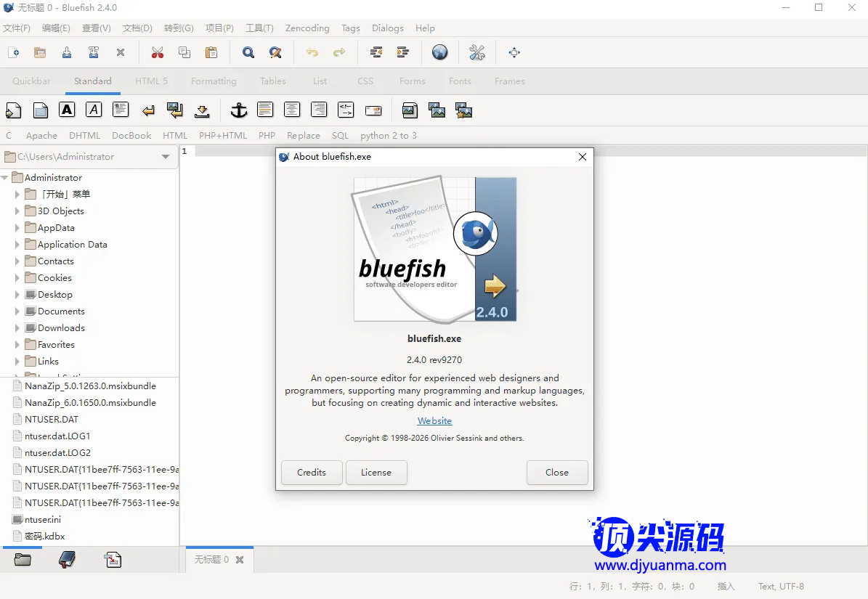Click the cut scissors icon
This screenshot has height=599, width=868.
[x=157, y=52]
